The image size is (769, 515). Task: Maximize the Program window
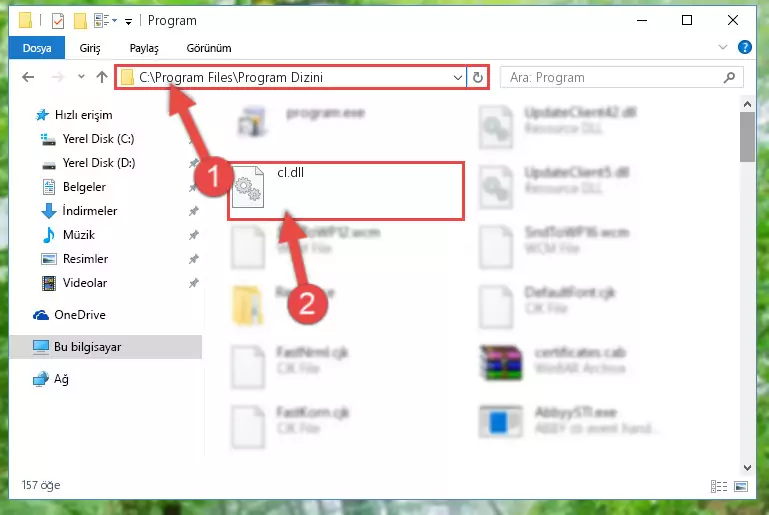[687, 21]
